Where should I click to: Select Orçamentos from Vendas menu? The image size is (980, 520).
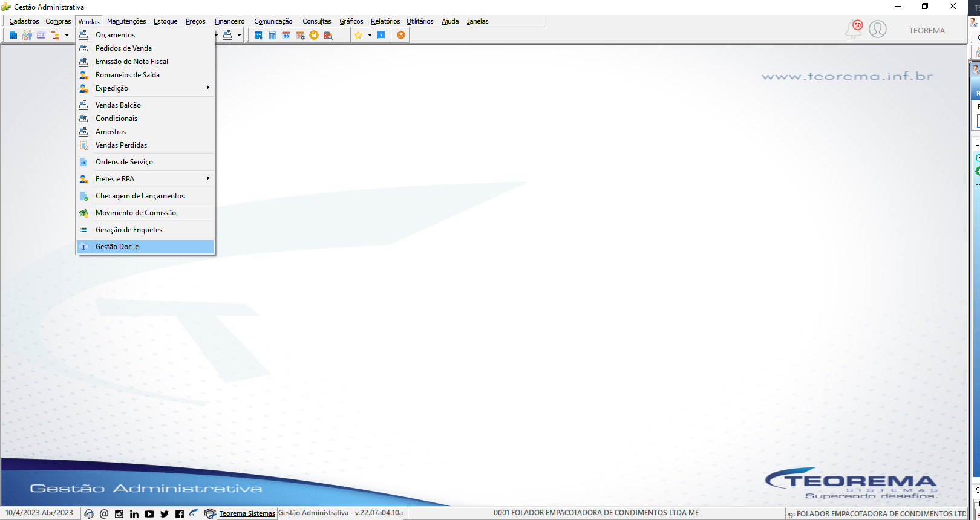[x=145, y=35]
